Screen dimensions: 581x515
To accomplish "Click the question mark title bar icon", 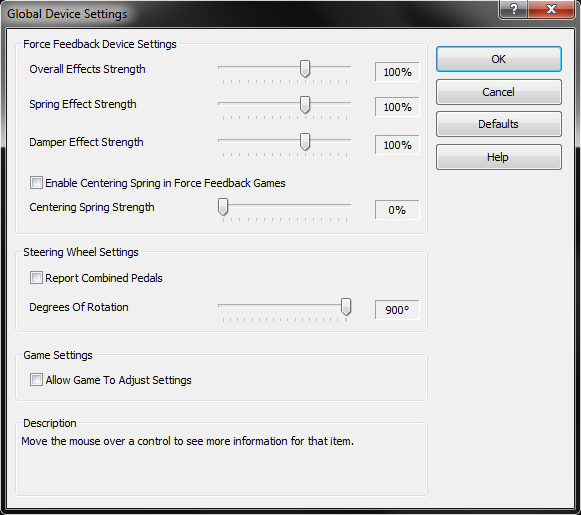I will tap(514, 9).
